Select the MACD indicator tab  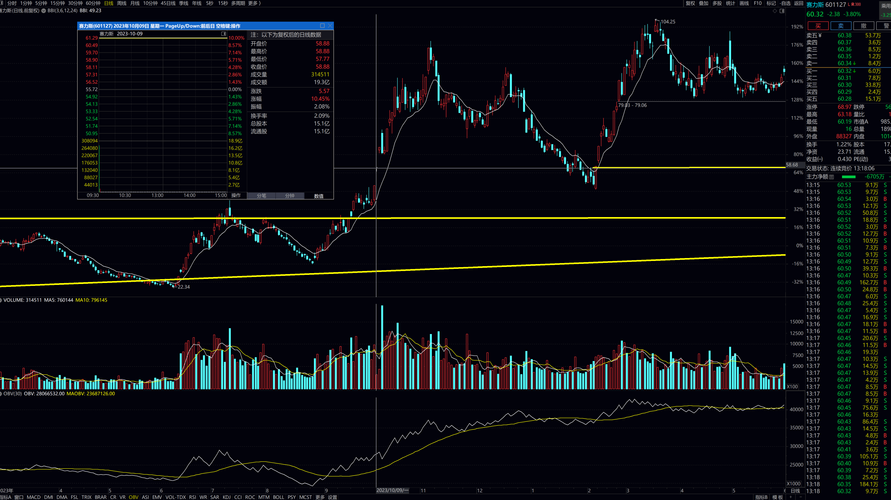click(34, 497)
